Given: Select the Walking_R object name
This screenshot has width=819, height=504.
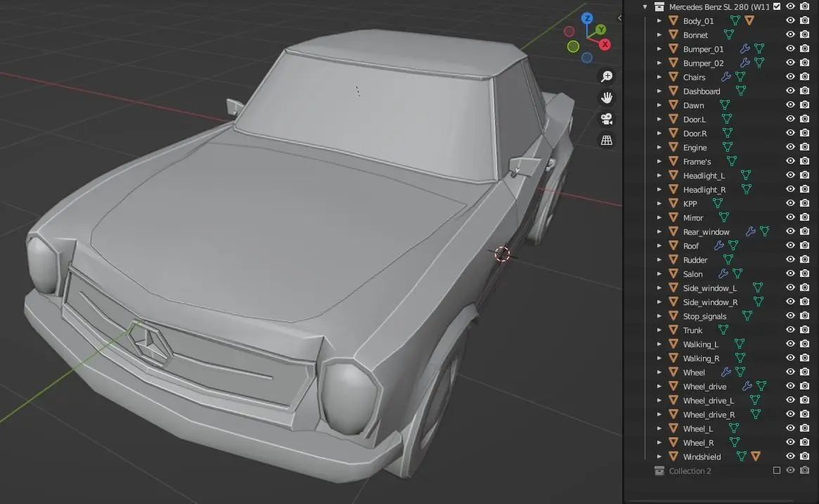Looking at the screenshot, I should 701,358.
